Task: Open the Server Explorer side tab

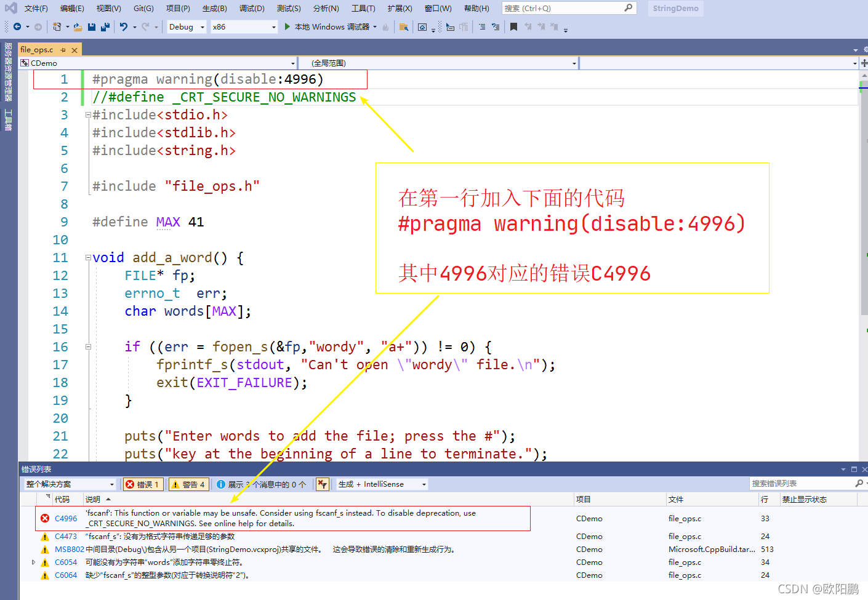Action: click(x=8, y=72)
